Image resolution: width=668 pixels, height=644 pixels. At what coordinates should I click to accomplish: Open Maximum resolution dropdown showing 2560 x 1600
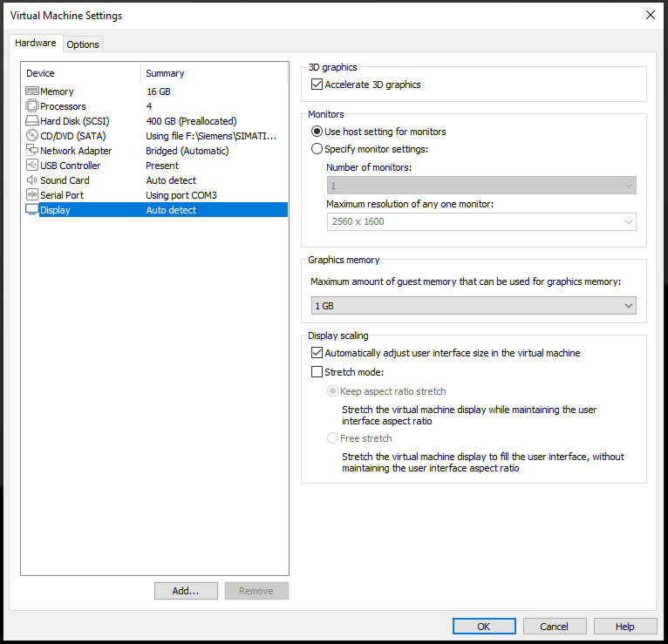[481, 221]
